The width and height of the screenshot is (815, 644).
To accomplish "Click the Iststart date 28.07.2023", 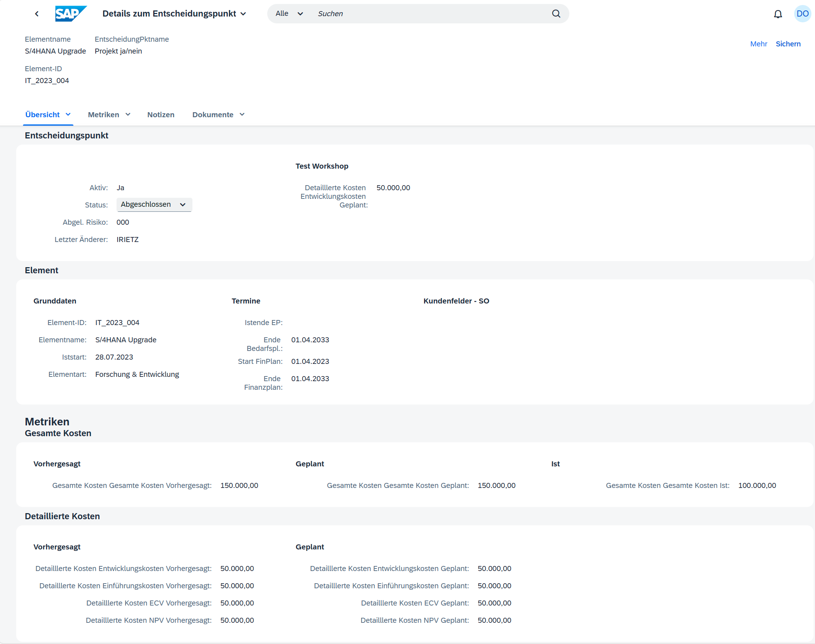I will [114, 357].
